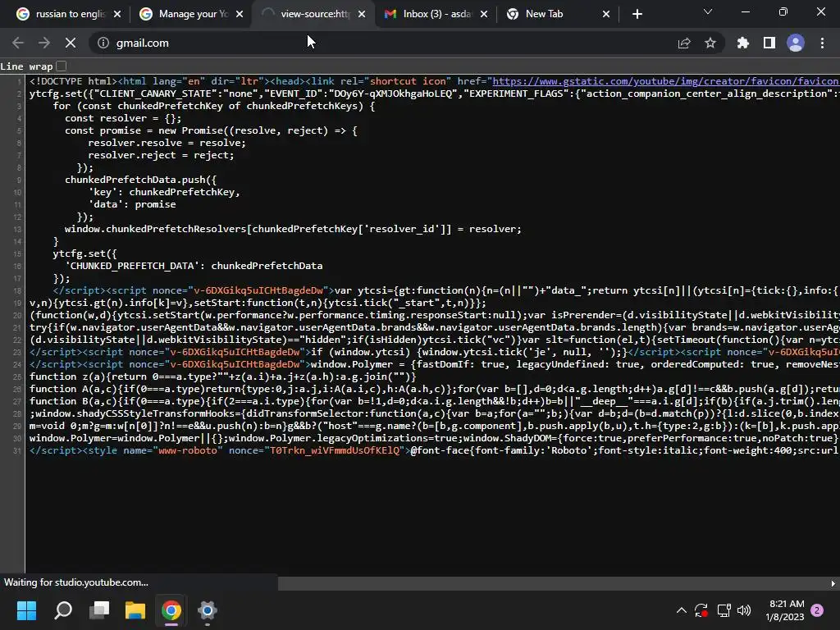The width and height of the screenshot is (840, 630).
Task: Share this page icon
Action: pyautogui.click(x=684, y=43)
